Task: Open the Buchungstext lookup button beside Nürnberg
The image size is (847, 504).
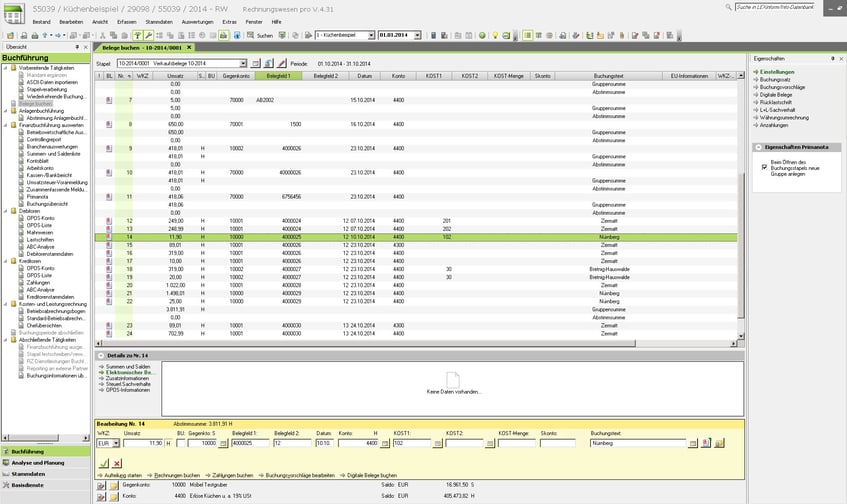Action: [693, 443]
